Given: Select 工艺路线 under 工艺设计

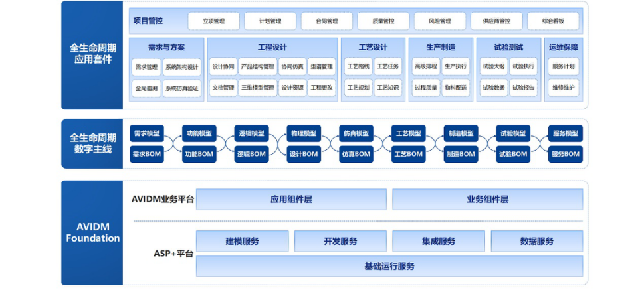Looking at the screenshot, I should click(x=358, y=67).
